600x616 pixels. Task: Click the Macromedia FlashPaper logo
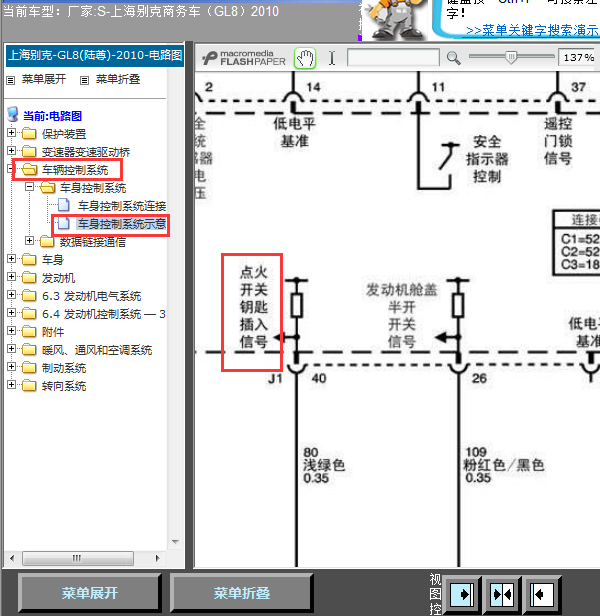pyautogui.click(x=244, y=58)
